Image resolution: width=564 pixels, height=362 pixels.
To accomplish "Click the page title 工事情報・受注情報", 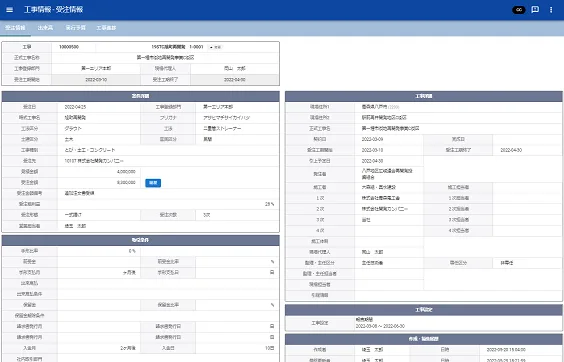I will [54, 10].
